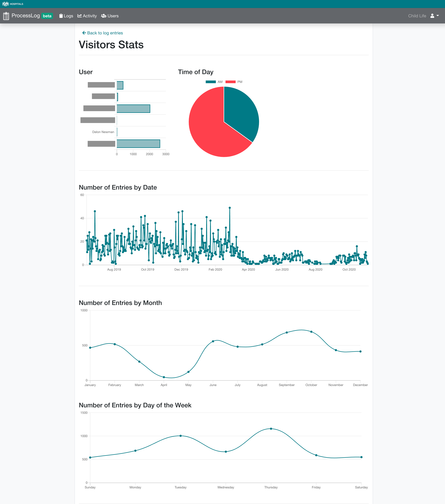445x504 pixels.
Task: Click the 'Aug 2019' axis label
Action: [114, 270]
